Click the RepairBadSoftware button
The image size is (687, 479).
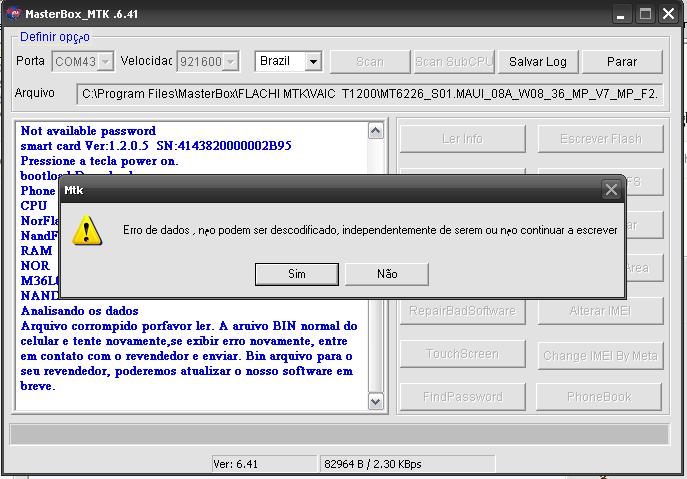pyautogui.click(x=462, y=311)
